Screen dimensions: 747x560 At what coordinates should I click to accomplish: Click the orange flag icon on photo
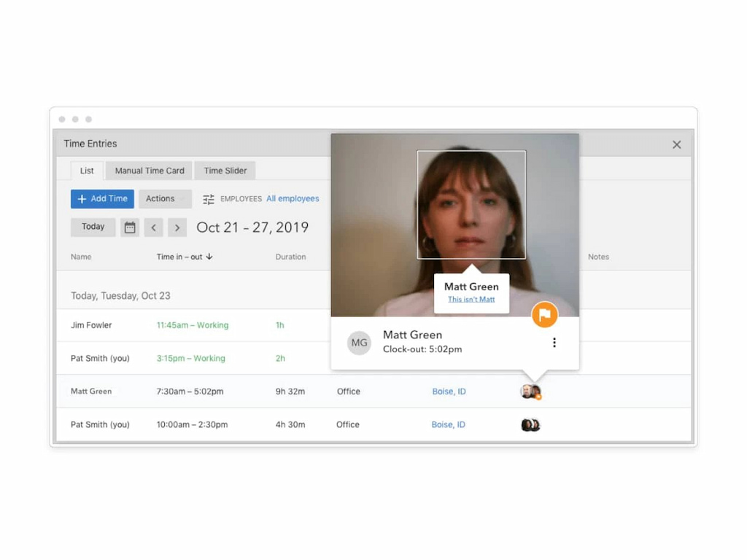click(x=544, y=314)
